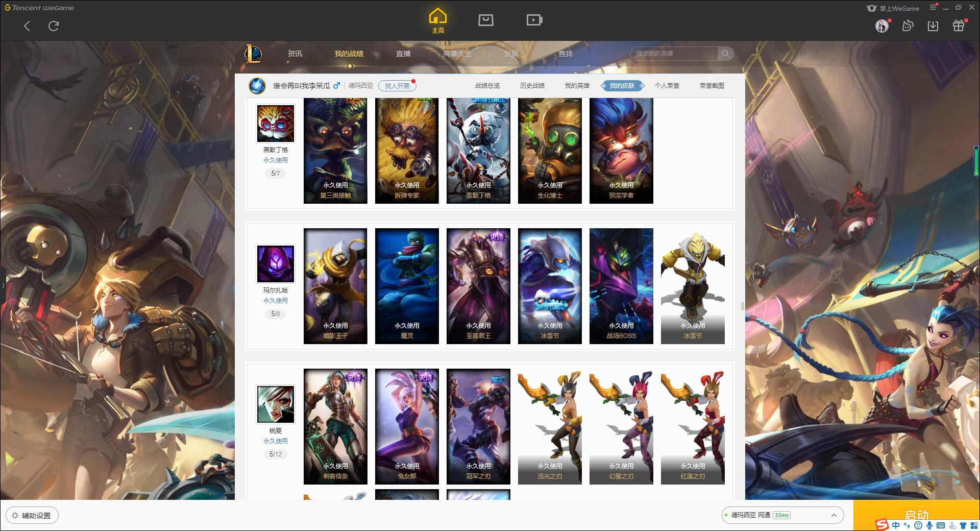Click the keyboard icon in IME bar
Viewport: 980px width, 531px height.
pyautogui.click(x=941, y=525)
